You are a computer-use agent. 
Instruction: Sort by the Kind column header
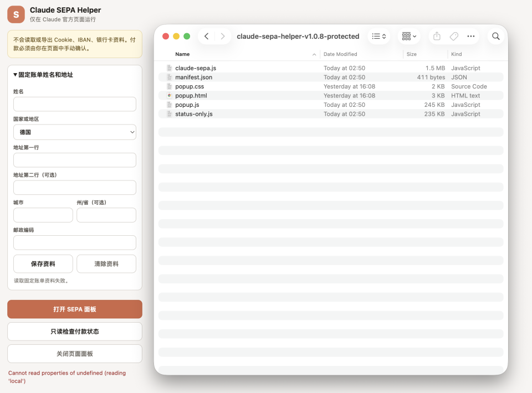pos(456,54)
